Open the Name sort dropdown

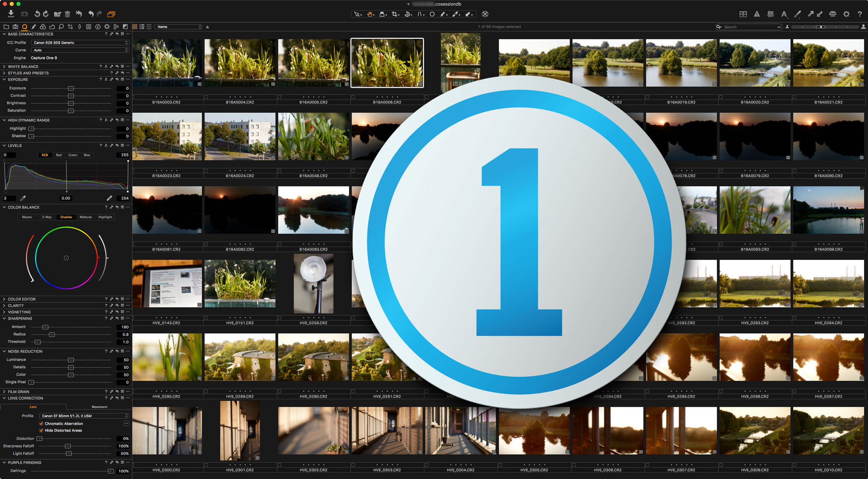(x=179, y=27)
